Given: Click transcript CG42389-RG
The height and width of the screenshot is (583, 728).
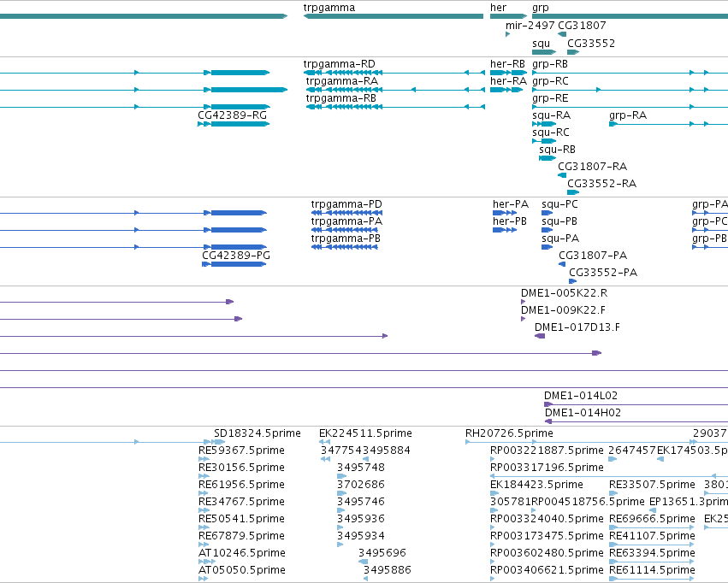Looking at the screenshot, I should [x=233, y=115].
